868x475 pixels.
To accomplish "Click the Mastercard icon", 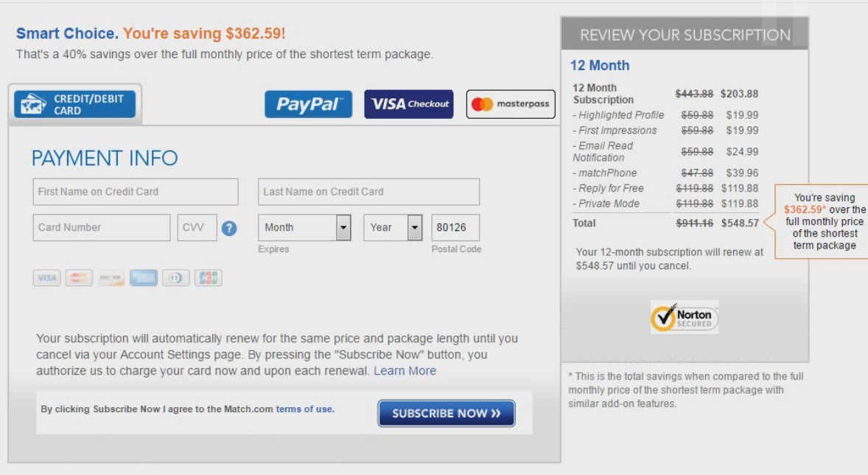I will 79,278.
